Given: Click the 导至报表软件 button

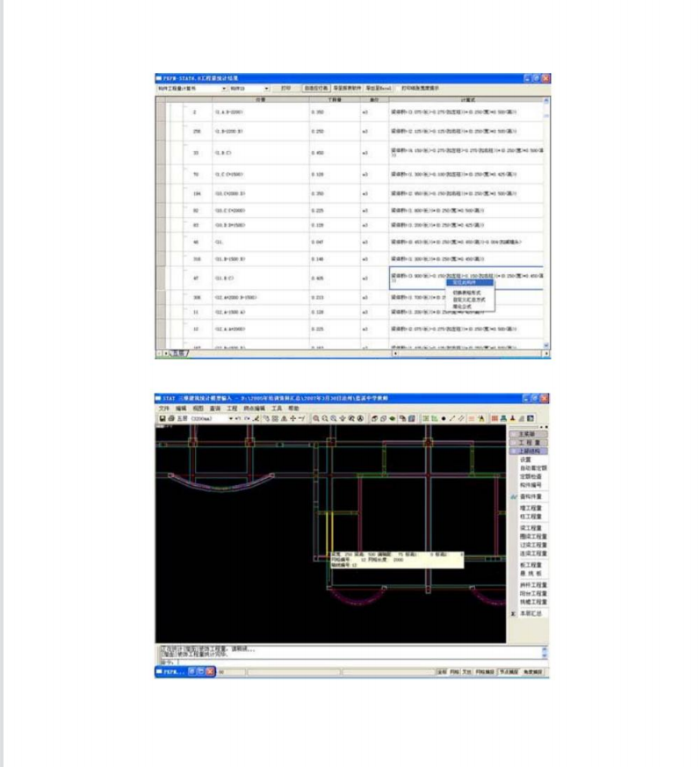Looking at the screenshot, I should [347, 88].
